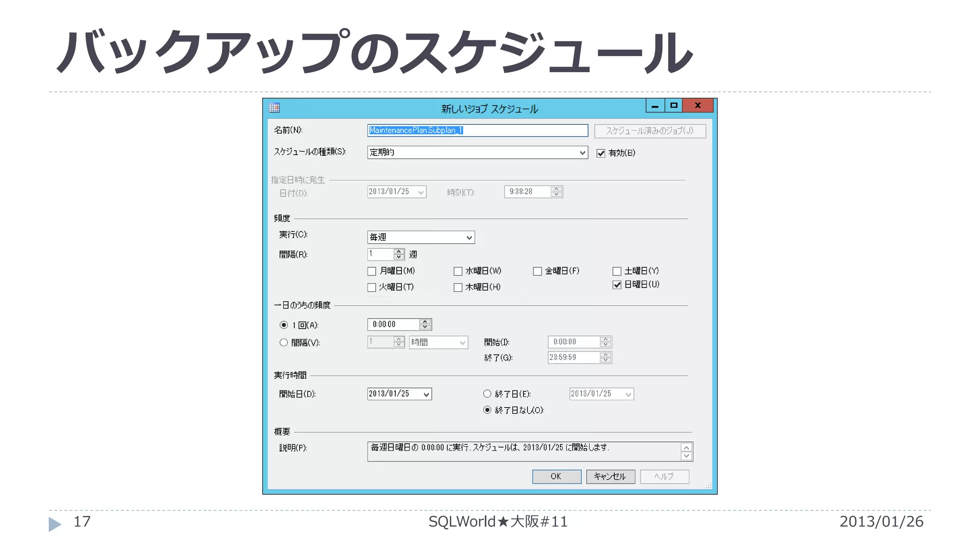The height and width of the screenshot is (551, 980).
Task: Adjust the 1 回(A) time spinner
Action: click(x=424, y=324)
